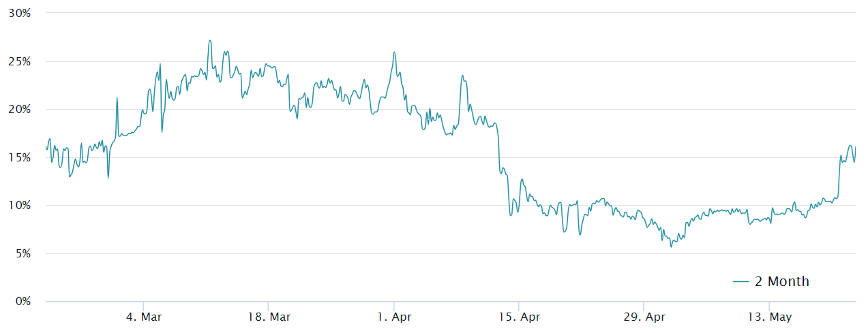Select the 15. Apr date label

pos(519,317)
